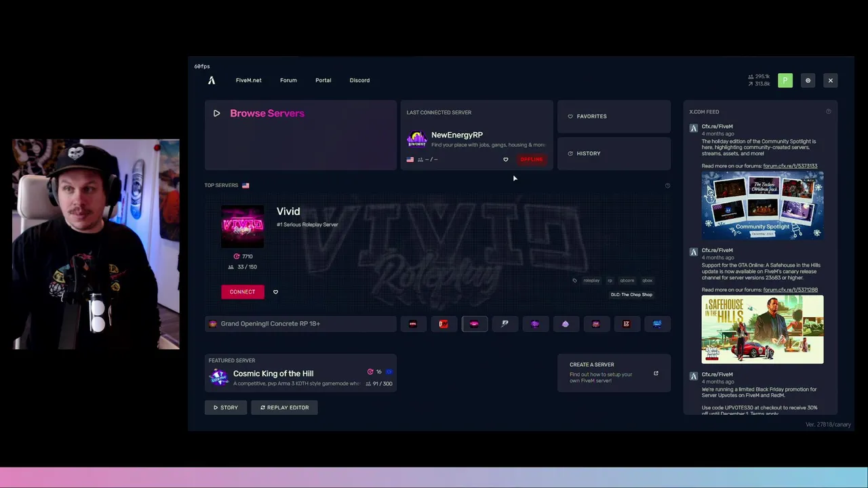Select the first top server icon in carousel

[x=413, y=324]
